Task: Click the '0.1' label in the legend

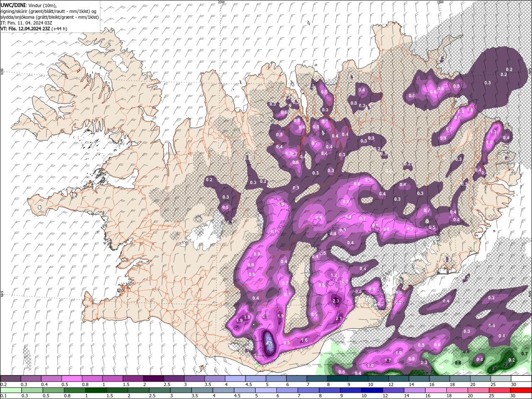Action: 4,396
